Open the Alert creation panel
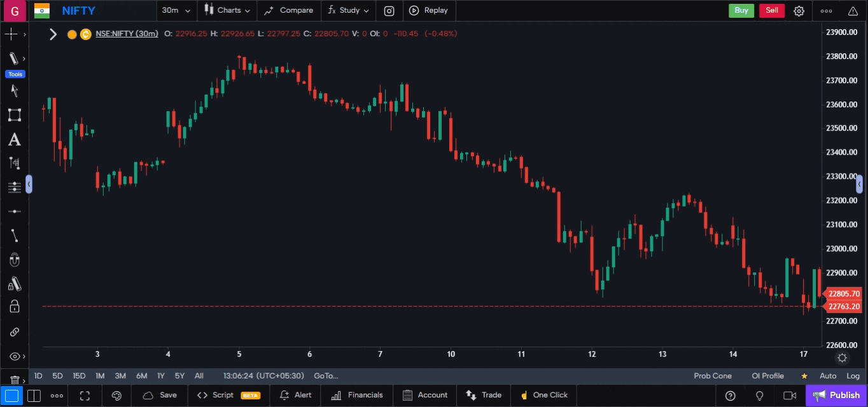This screenshot has height=407, width=868. click(x=295, y=395)
